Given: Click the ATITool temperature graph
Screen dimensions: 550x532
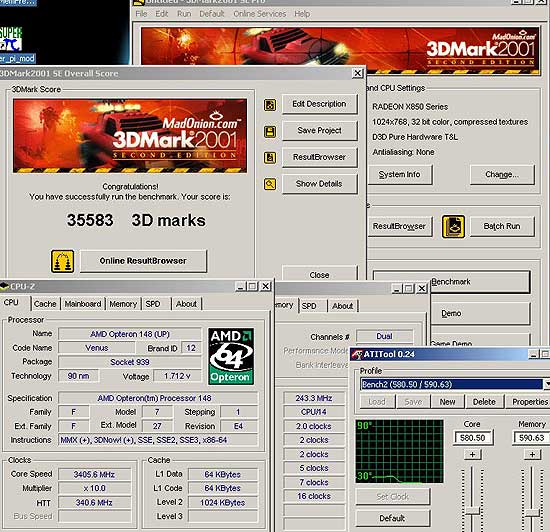Looking at the screenshot, I should (400, 451).
